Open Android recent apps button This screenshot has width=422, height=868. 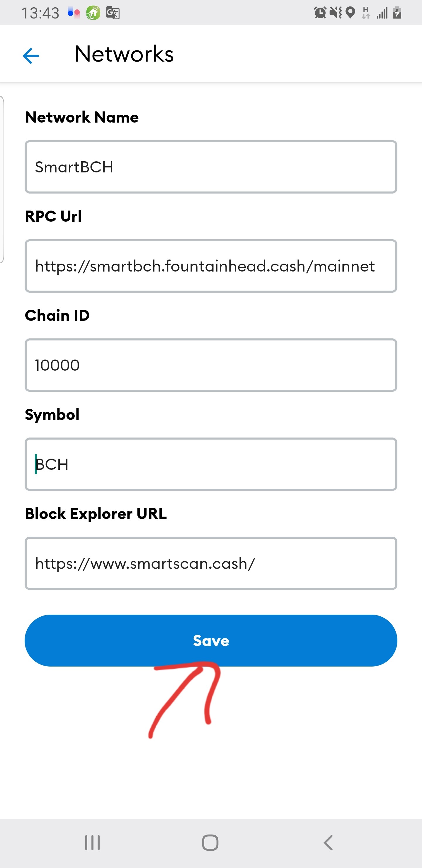[x=92, y=842]
